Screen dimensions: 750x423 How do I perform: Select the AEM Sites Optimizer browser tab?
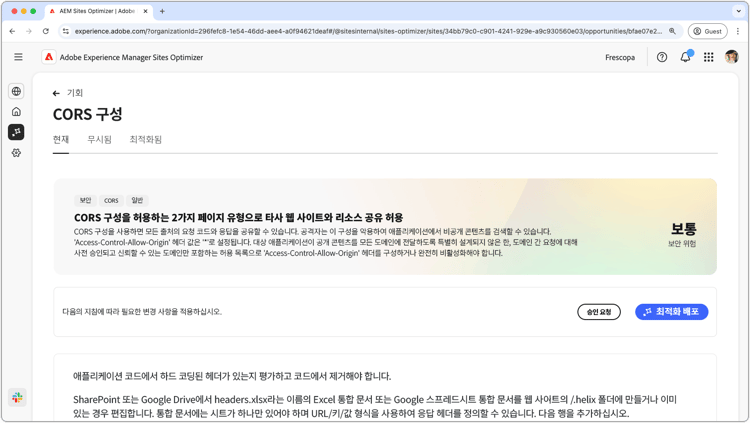pyautogui.click(x=98, y=11)
